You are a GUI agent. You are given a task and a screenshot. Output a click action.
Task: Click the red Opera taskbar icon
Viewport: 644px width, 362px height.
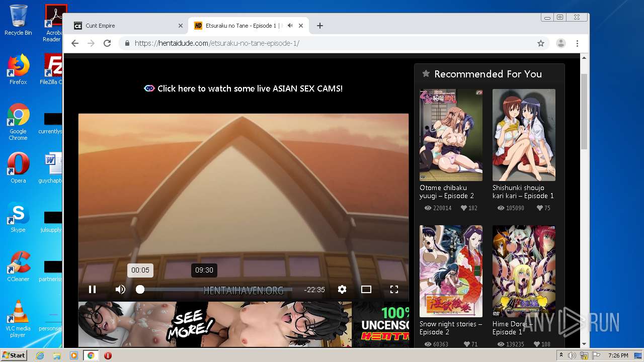coord(108,355)
